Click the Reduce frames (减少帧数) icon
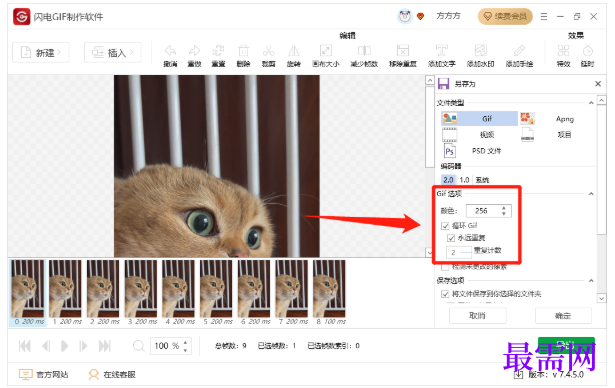 (x=364, y=51)
